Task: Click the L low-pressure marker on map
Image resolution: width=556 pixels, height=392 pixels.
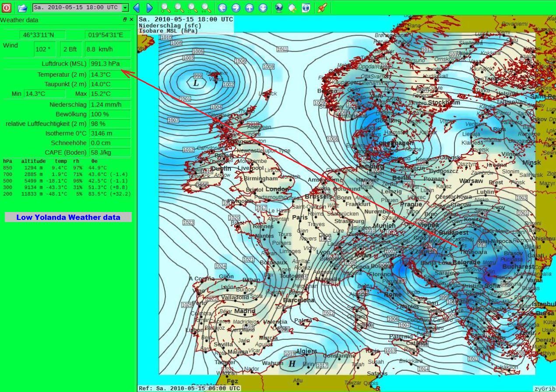Action: point(196,83)
